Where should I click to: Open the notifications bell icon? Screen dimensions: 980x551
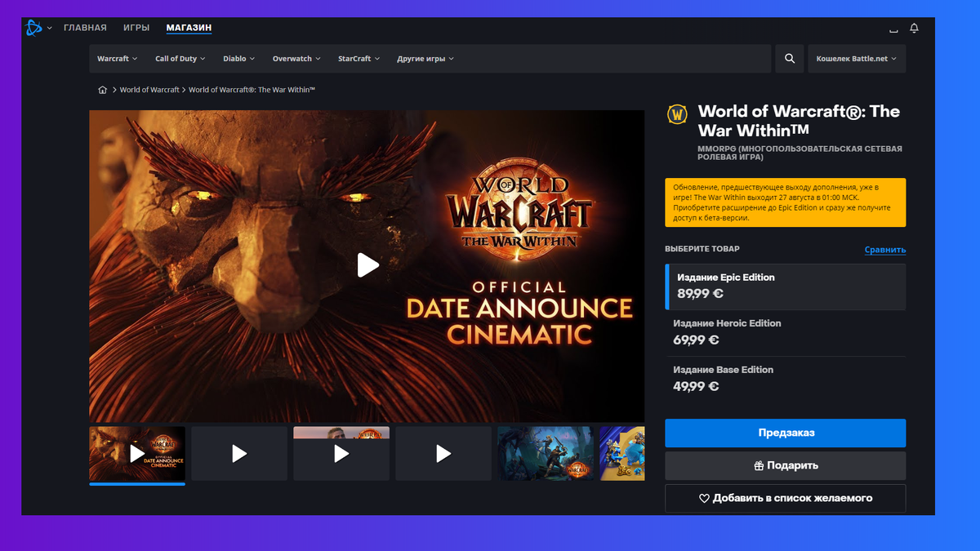click(914, 28)
